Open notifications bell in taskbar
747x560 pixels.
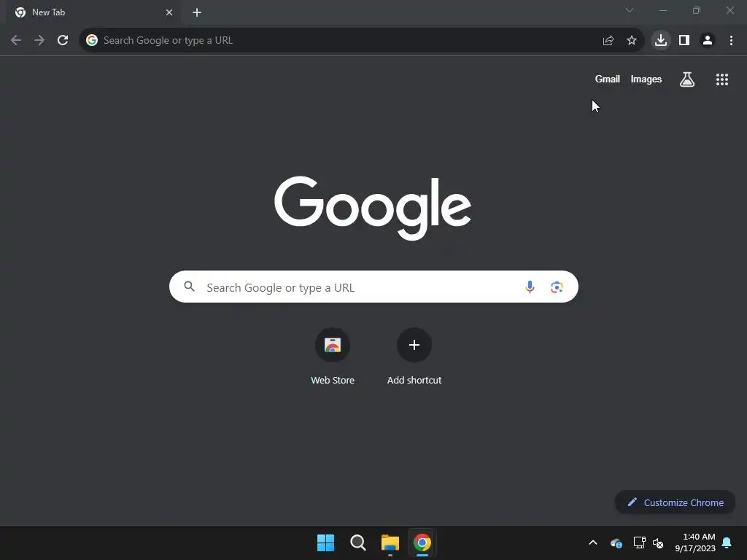pyautogui.click(x=727, y=542)
